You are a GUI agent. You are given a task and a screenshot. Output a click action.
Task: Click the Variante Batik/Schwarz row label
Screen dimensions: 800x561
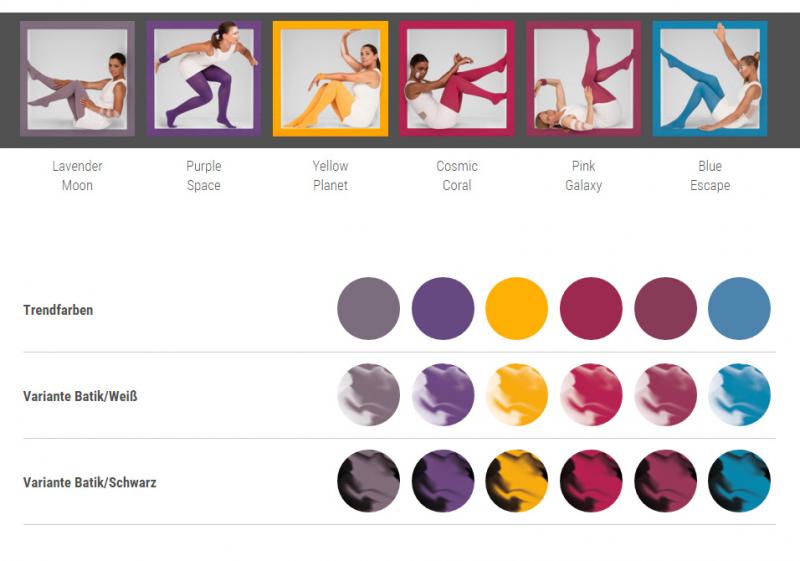90,482
